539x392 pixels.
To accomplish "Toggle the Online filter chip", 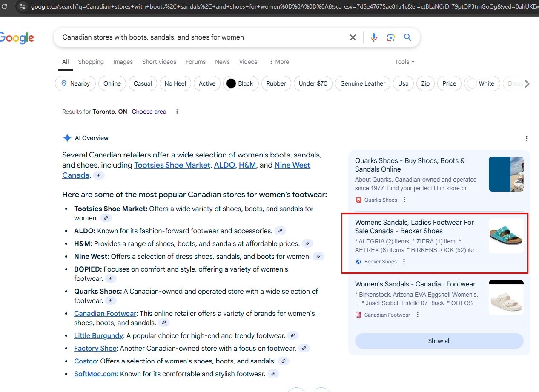I will point(112,83).
